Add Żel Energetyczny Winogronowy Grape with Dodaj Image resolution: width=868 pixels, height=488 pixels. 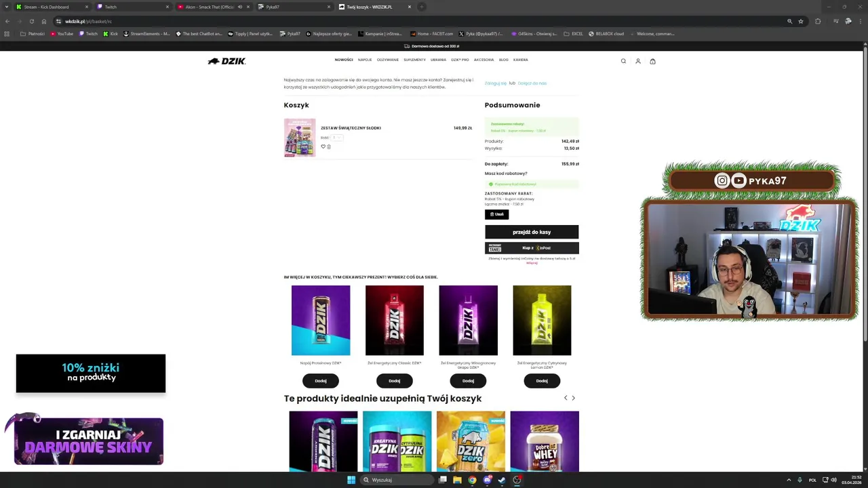(468, 381)
